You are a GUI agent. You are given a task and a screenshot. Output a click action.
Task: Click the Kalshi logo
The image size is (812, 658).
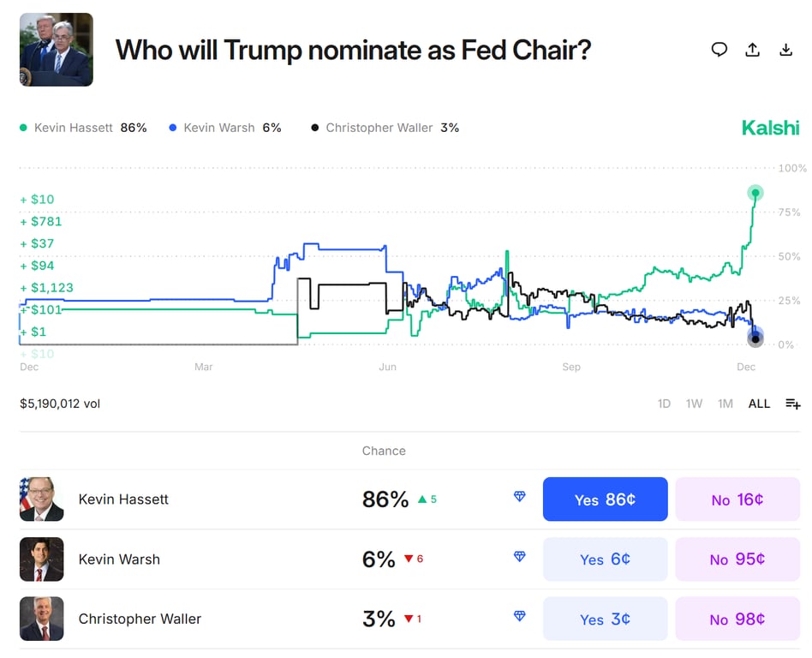click(769, 127)
